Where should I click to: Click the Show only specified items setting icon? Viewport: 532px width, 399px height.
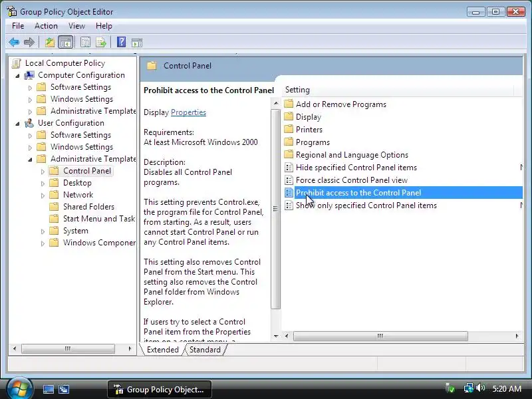(x=289, y=205)
